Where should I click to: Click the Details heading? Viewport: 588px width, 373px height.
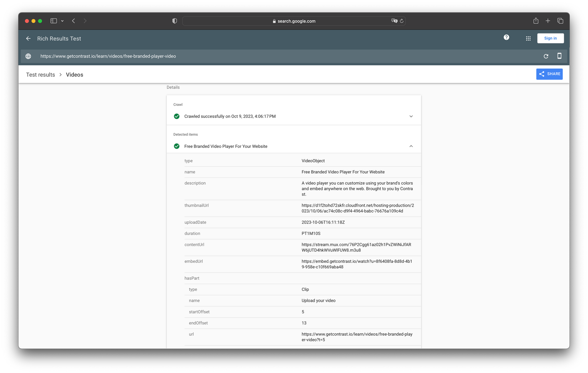click(x=173, y=87)
